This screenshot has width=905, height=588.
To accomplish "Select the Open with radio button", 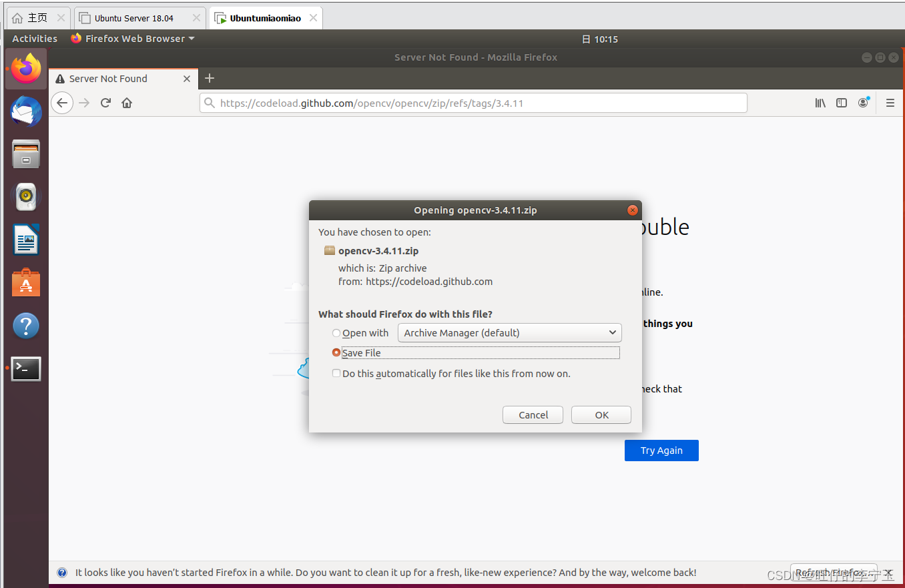I will [336, 333].
